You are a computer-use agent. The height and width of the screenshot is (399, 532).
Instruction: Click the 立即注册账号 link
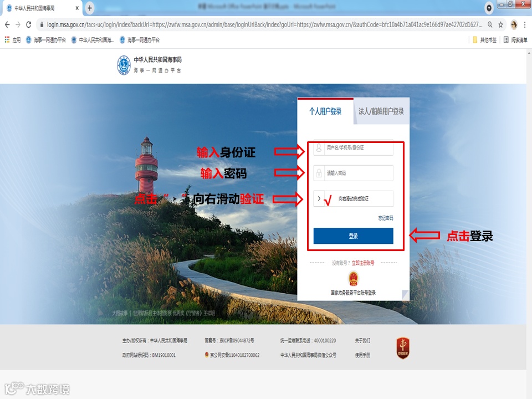tap(362, 263)
